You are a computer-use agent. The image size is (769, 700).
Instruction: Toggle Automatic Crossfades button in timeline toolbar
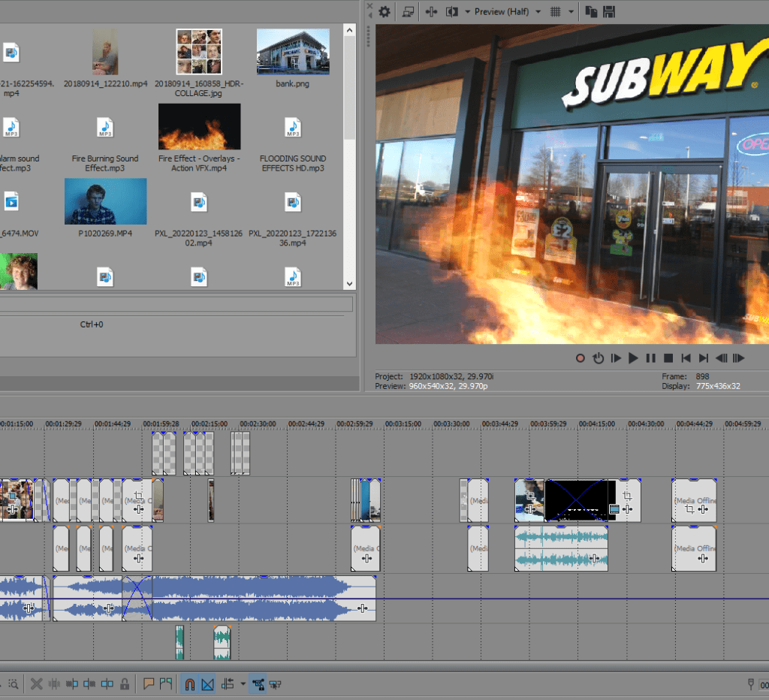[208, 684]
